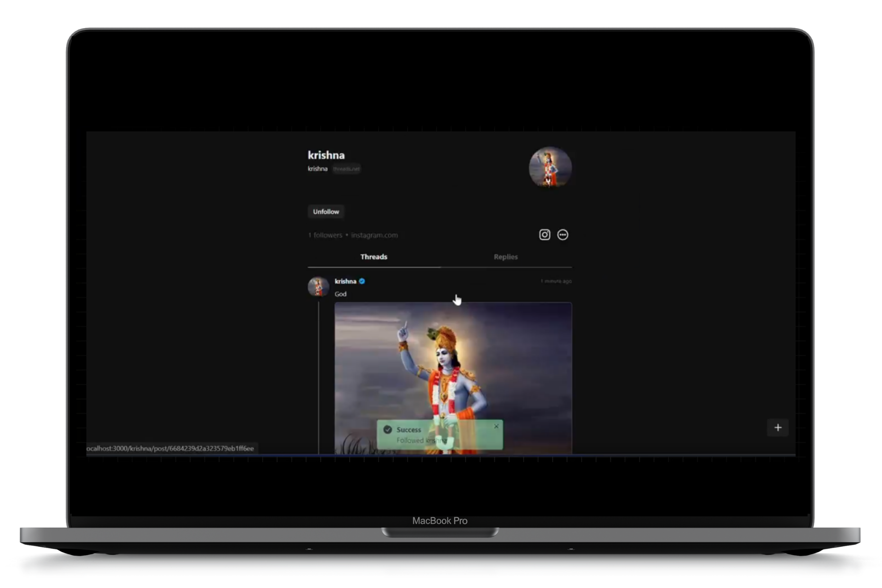Click the threads.net badge
This screenshot has height=588, width=882.
pos(346,169)
